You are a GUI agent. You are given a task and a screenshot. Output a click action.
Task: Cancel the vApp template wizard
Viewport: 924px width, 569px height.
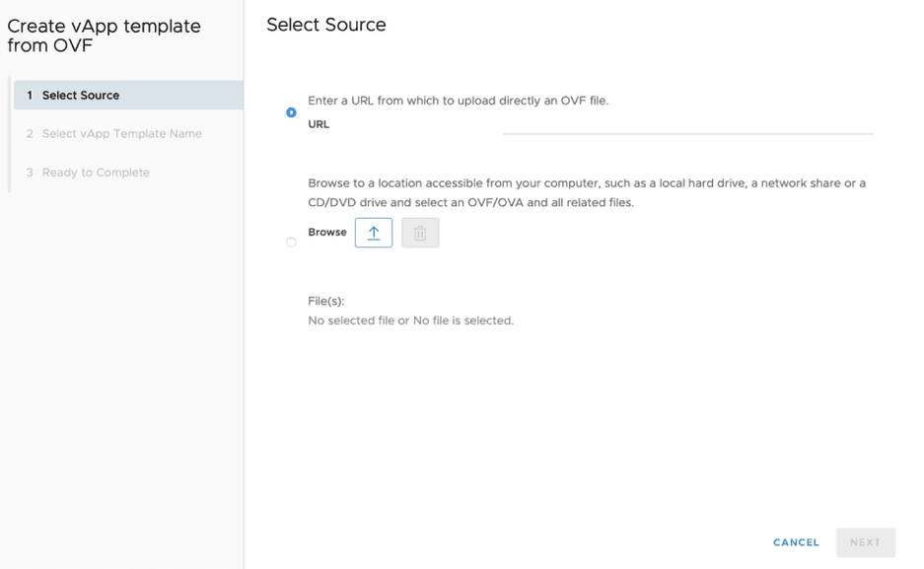pyautogui.click(x=796, y=542)
